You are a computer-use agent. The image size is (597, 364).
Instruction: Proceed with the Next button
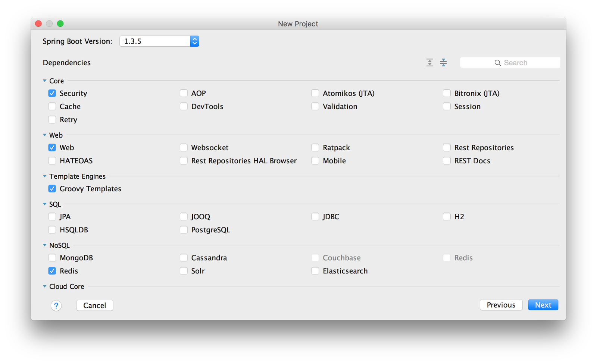click(x=543, y=305)
